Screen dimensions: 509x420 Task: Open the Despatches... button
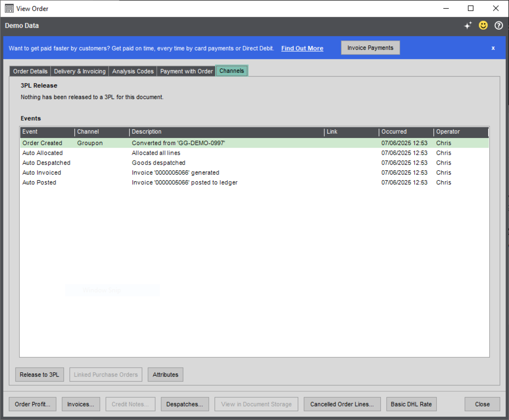click(x=185, y=404)
